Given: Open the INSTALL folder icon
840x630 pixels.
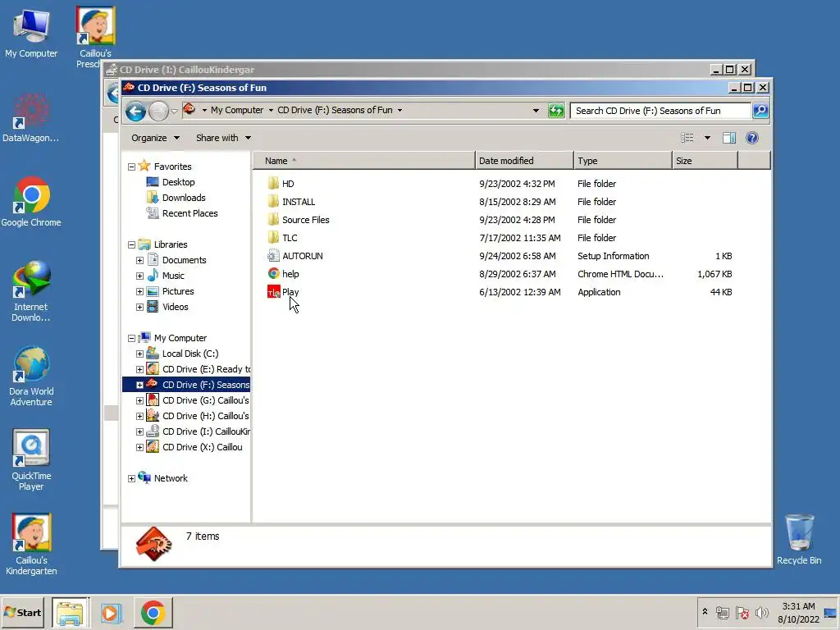Looking at the screenshot, I should (x=273, y=202).
